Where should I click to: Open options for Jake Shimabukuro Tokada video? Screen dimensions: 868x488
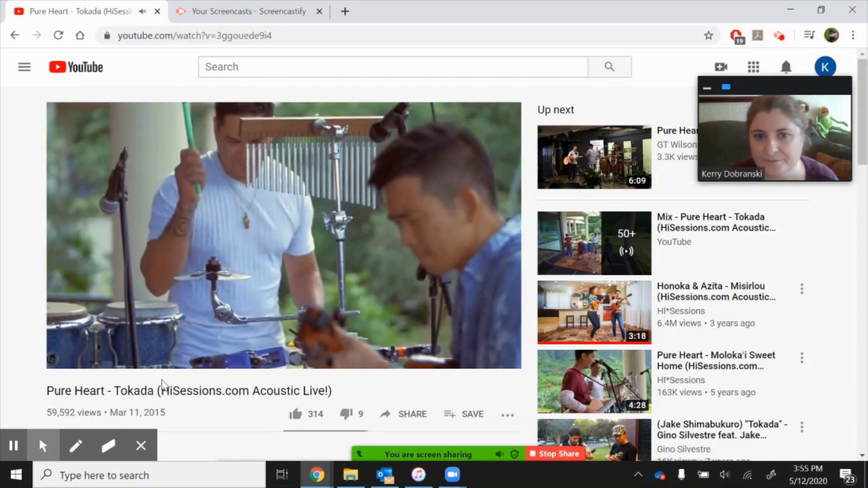[x=802, y=427]
